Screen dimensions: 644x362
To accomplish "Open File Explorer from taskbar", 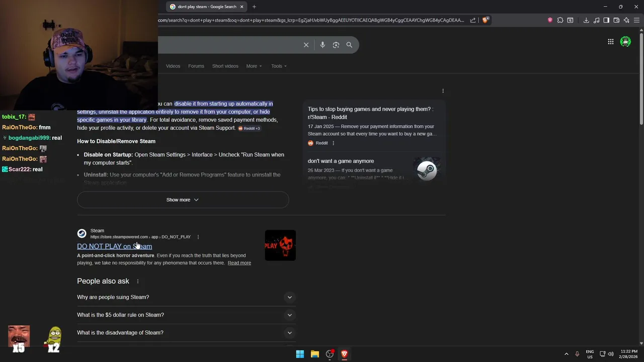I will click(315, 354).
